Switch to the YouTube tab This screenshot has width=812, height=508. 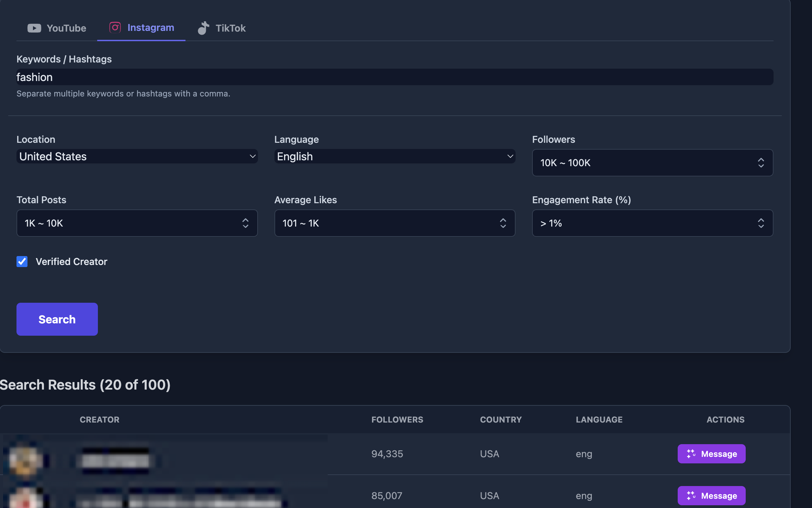coord(57,28)
